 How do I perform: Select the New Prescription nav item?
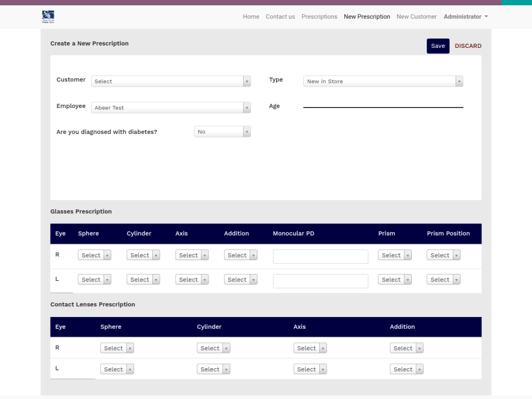[367, 16]
